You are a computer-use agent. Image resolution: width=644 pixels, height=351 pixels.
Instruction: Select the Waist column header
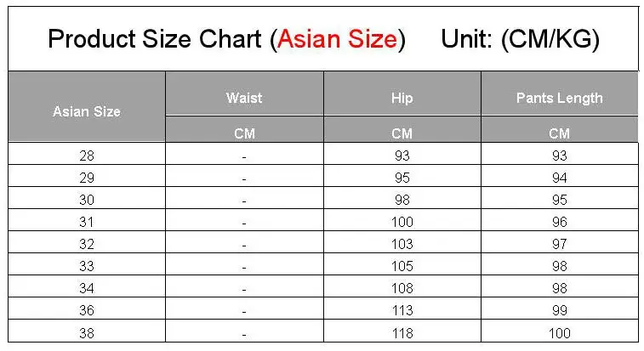pyautogui.click(x=244, y=98)
